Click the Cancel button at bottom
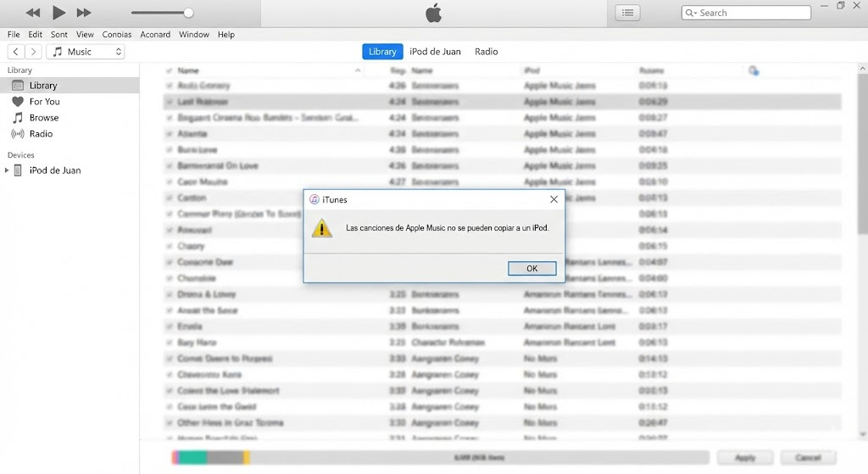The image size is (868, 474). click(808, 457)
